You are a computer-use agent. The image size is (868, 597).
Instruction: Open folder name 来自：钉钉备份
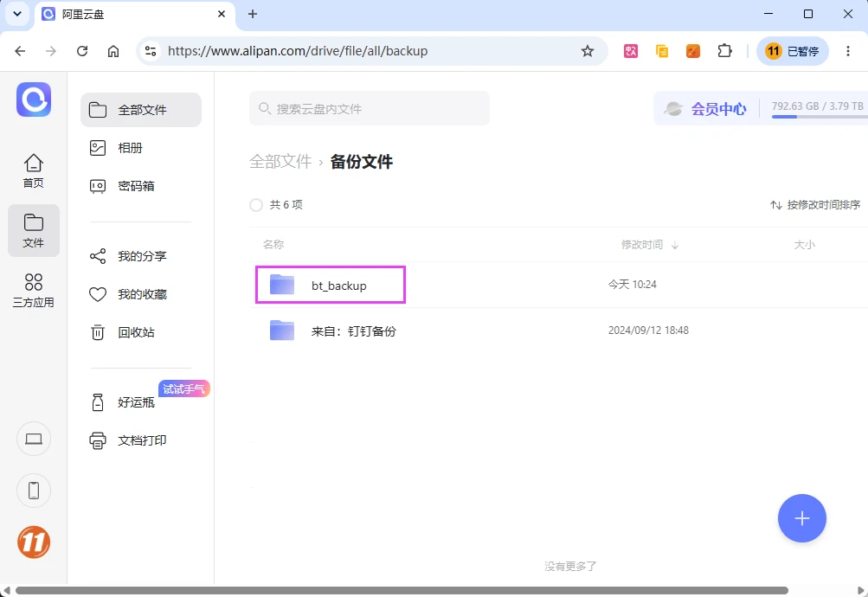pyautogui.click(x=354, y=331)
